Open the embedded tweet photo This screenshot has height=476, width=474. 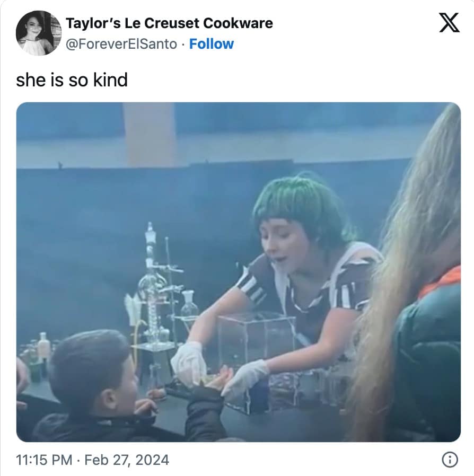239,272
